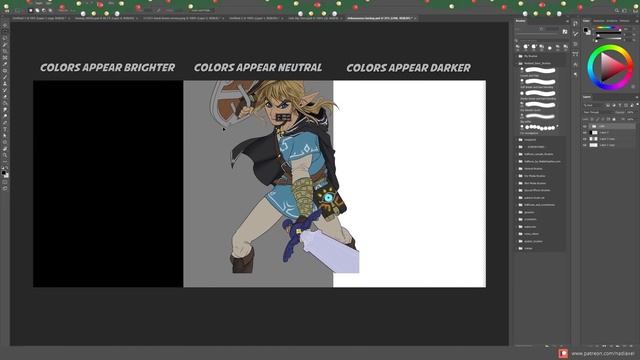Pick the round dot recent brush thumbnail
Viewport: 640px width, 360px height.
(550, 48)
